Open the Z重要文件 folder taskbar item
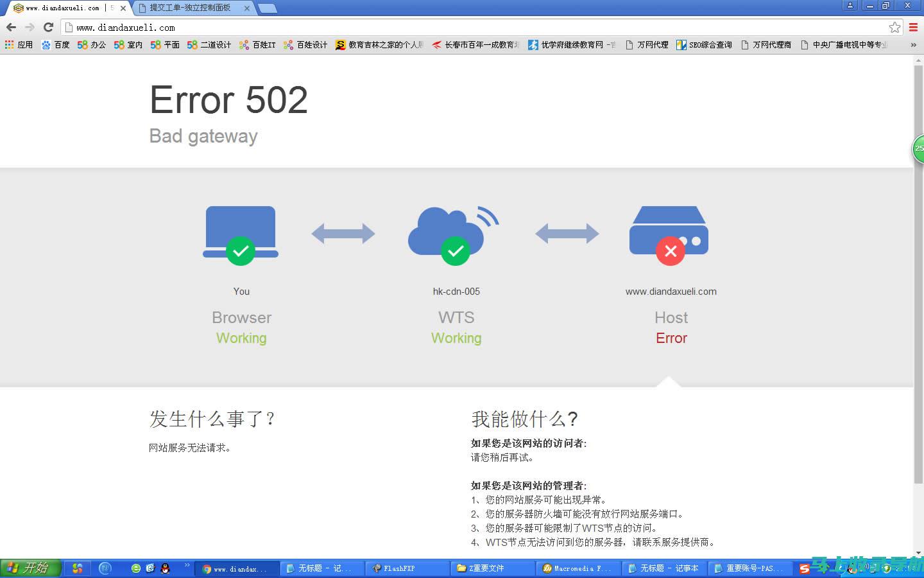The height and width of the screenshot is (578, 924). point(493,569)
